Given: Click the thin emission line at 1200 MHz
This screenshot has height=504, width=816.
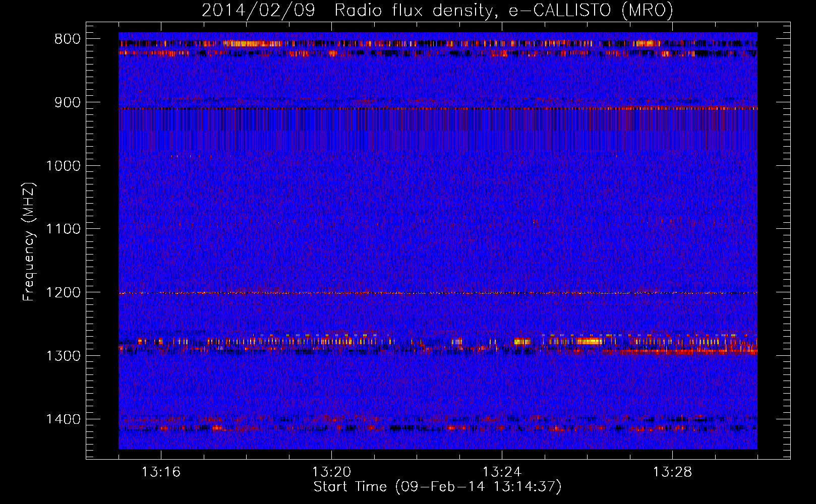Looking at the screenshot, I should (x=438, y=293).
